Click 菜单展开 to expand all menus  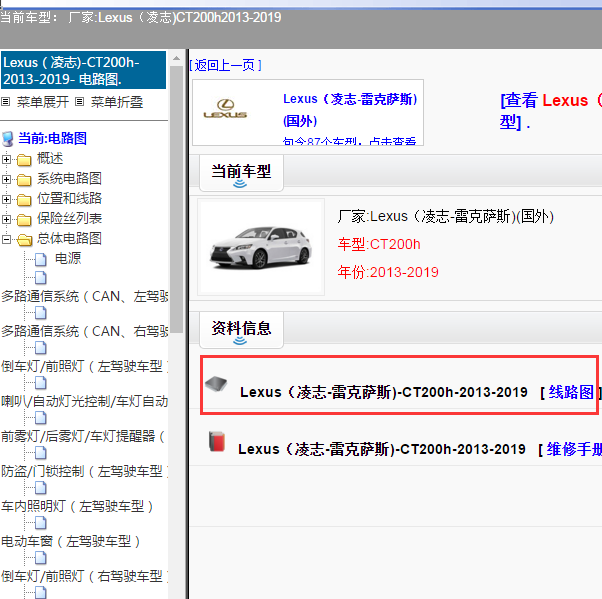click(43, 102)
